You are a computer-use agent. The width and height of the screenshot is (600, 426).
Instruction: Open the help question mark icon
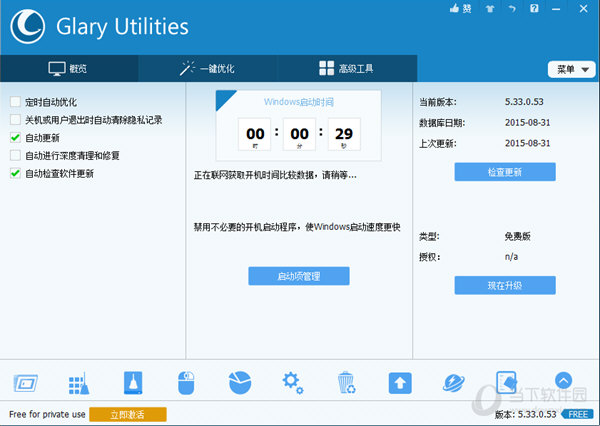pyautogui.click(x=534, y=8)
